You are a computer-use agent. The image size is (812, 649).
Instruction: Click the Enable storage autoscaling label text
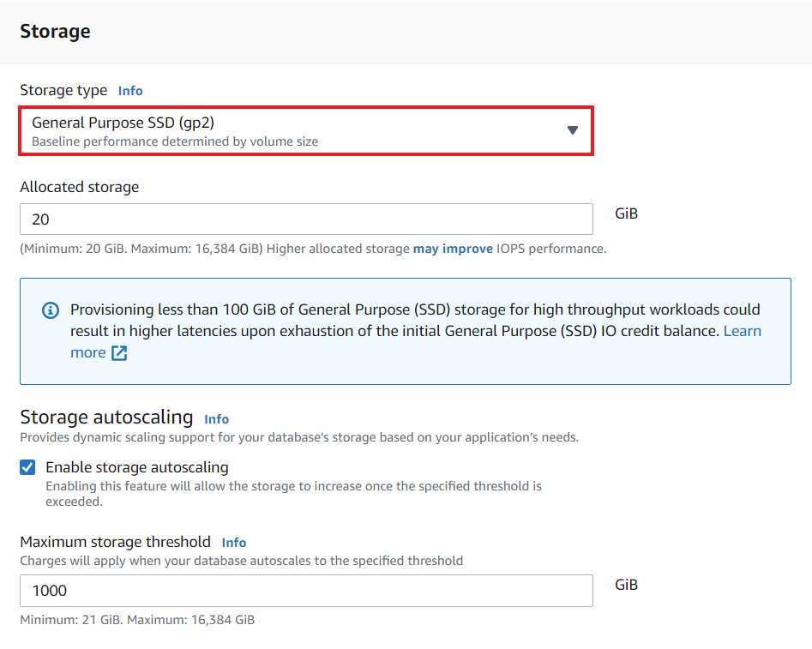coord(137,466)
